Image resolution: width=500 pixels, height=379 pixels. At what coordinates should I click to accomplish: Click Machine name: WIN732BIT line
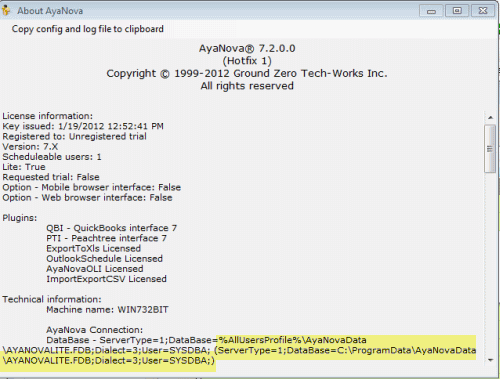point(107,310)
